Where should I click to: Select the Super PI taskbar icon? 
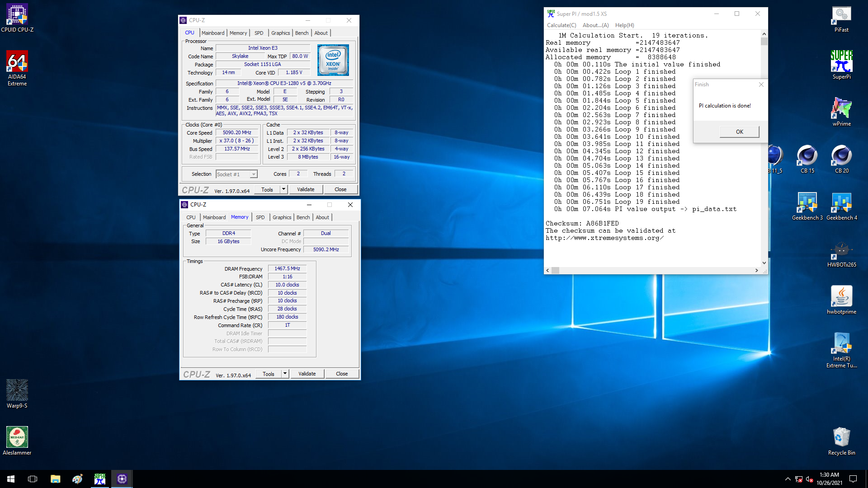(x=99, y=479)
